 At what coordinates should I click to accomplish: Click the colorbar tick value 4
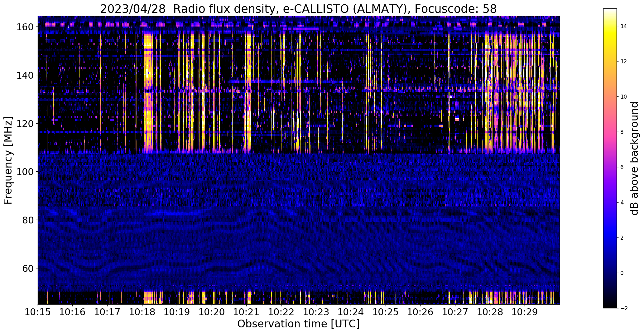(622, 203)
